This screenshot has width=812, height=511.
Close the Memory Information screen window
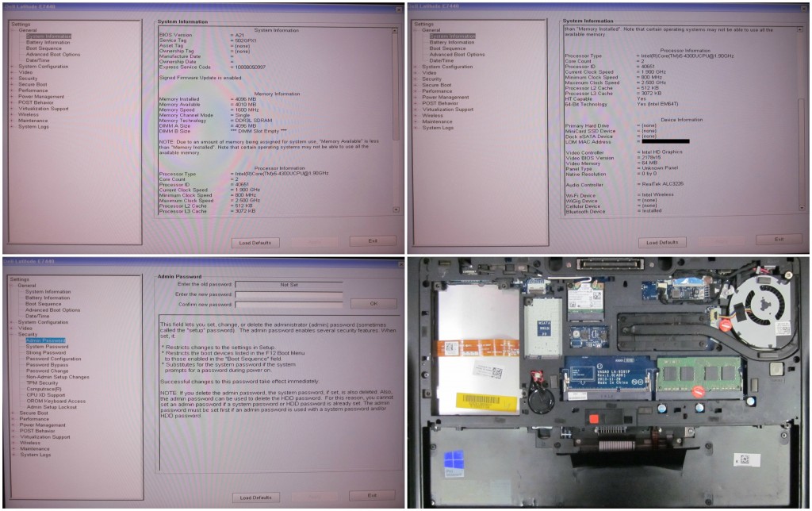[x=400, y=9]
